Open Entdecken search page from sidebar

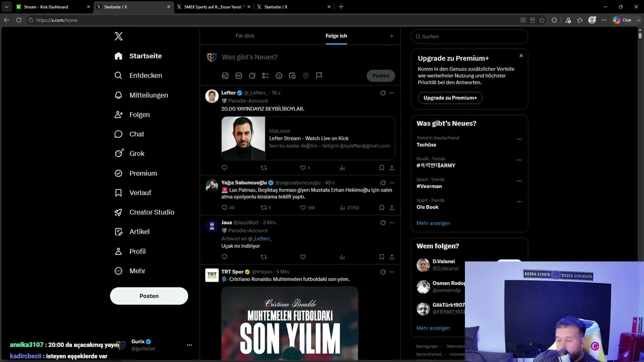pos(138,75)
